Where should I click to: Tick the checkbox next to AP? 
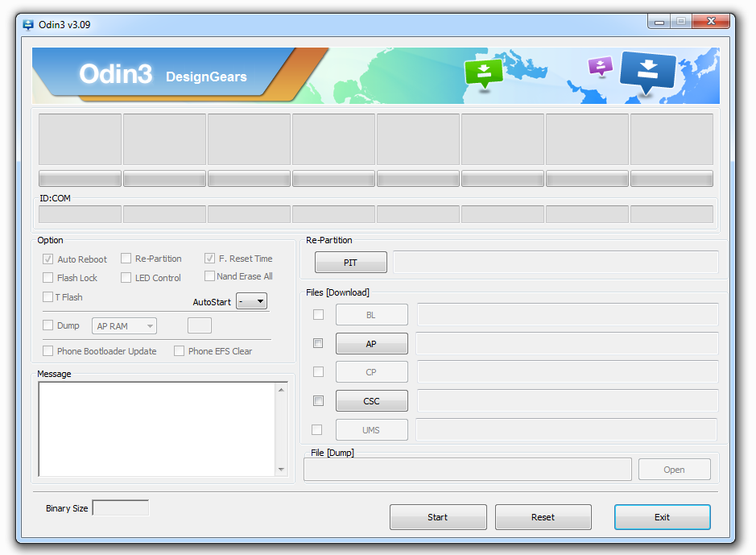[x=318, y=343]
